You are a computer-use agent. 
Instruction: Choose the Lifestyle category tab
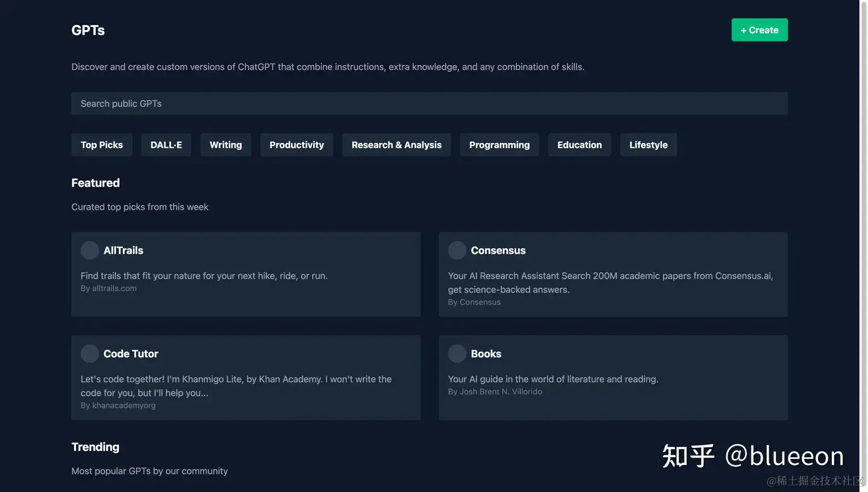pyautogui.click(x=649, y=145)
